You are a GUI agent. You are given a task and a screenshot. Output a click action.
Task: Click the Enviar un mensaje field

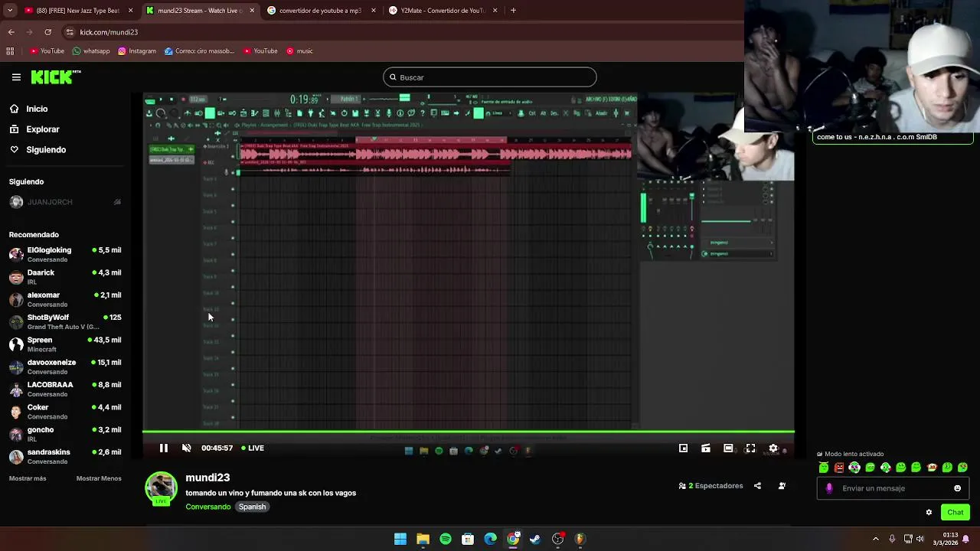pos(894,488)
